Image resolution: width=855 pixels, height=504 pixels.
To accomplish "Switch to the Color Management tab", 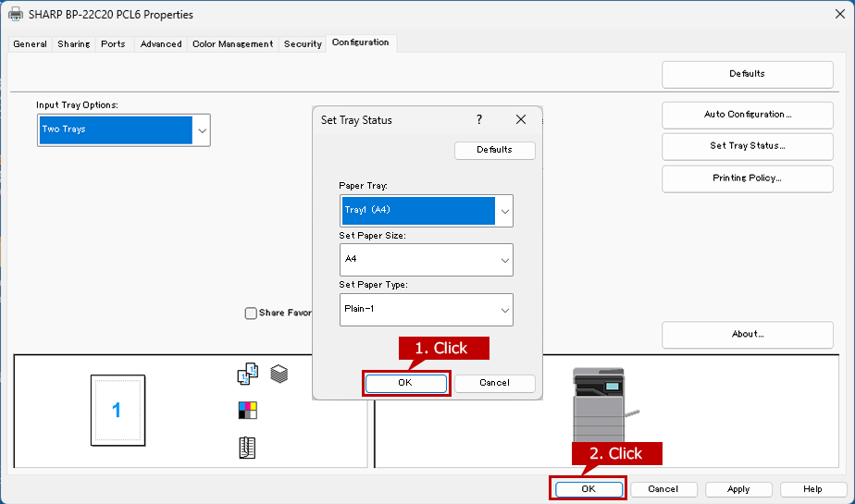I will [x=233, y=44].
